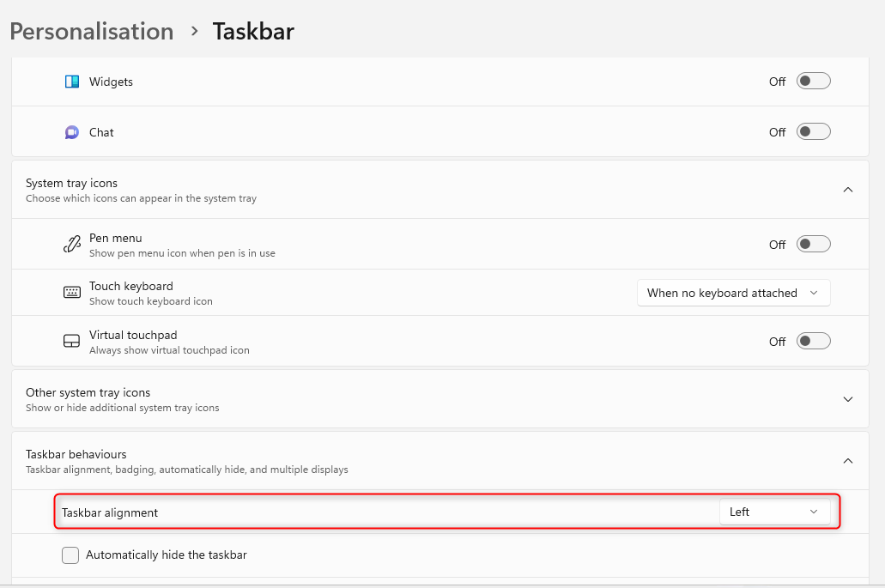885x588 pixels.
Task: Click the "Automatically hide the taskbar" label
Action: coord(167,555)
